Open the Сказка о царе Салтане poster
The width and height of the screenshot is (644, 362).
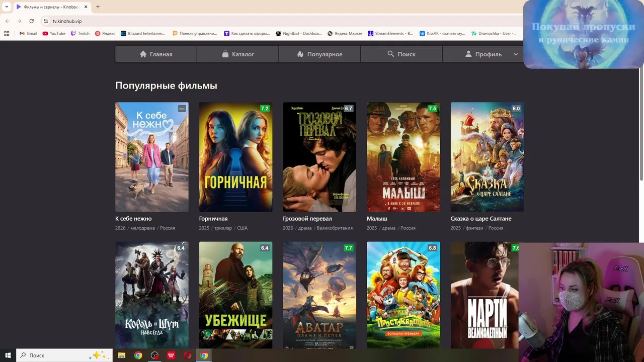click(x=487, y=157)
